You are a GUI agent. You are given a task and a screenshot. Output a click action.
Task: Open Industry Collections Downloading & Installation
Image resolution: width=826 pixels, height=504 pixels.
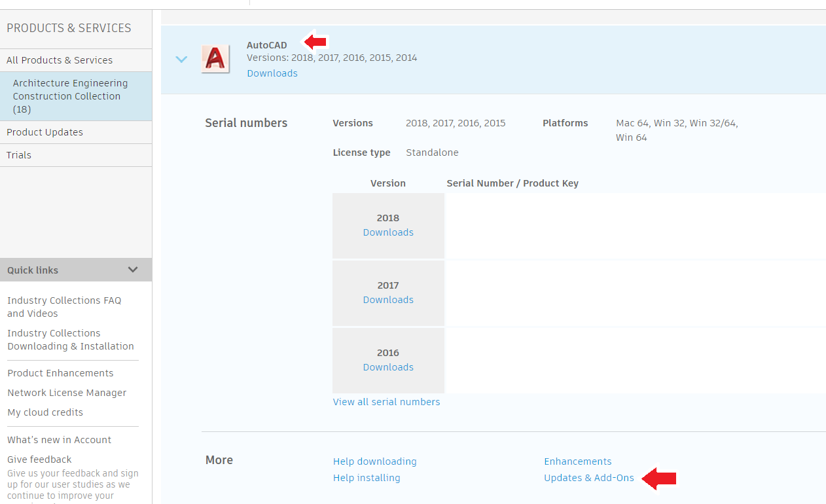point(71,340)
